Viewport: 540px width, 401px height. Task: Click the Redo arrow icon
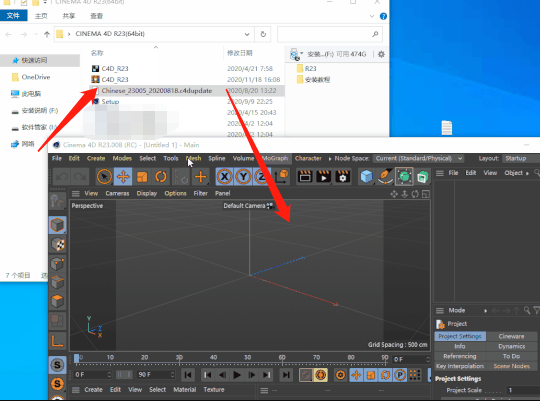80,177
